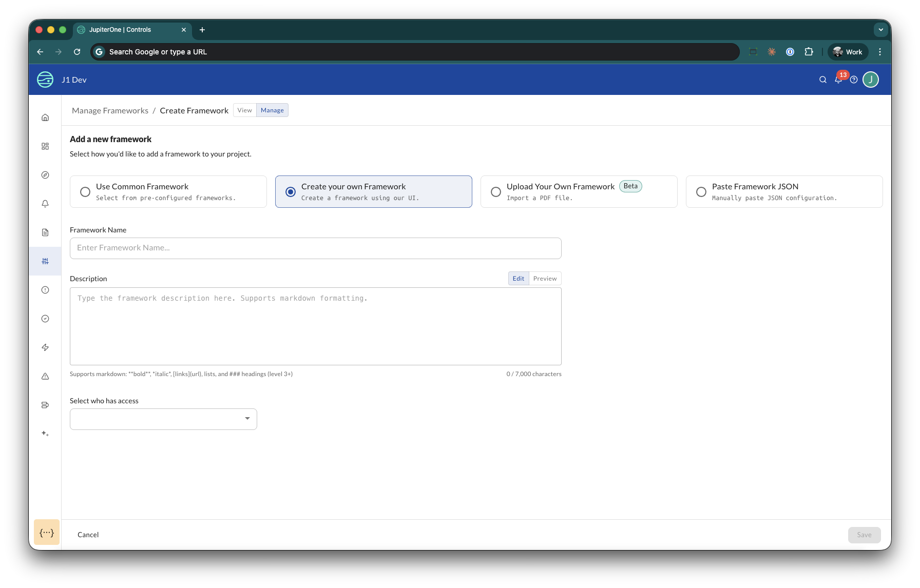Click the active Controls sliders icon
Image resolution: width=920 pixels, height=588 pixels.
[45, 261]
